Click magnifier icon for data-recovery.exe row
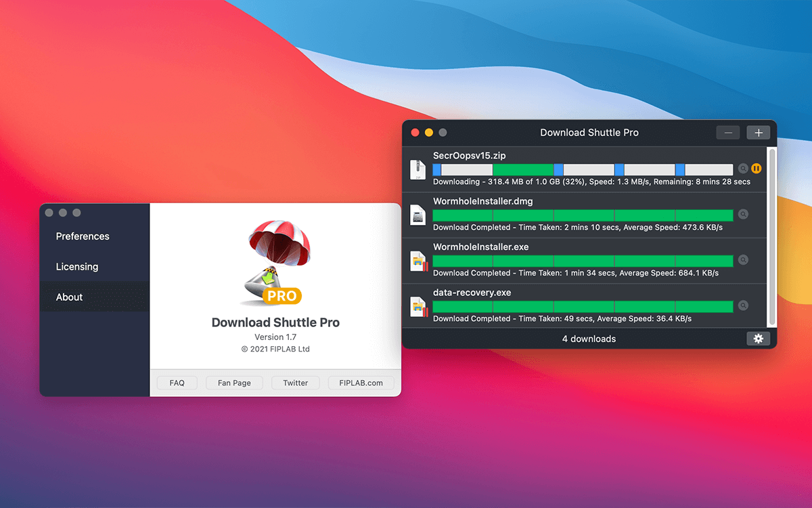The width and height of the screenshot is (812, 508). [743, 305]
